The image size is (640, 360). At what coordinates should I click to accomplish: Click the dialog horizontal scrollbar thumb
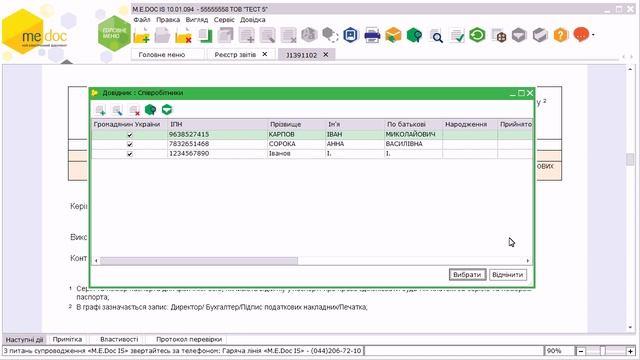point(199,260)
